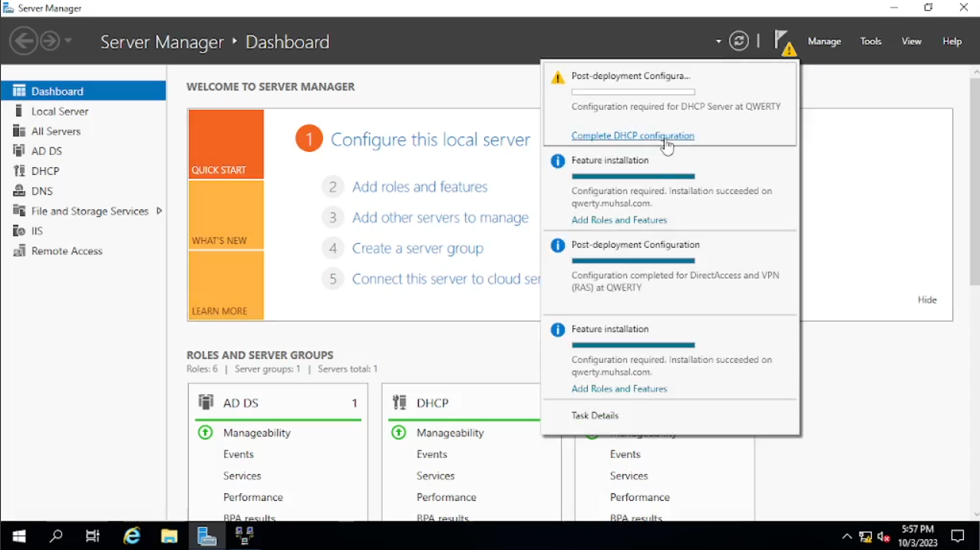980x550 pixels.
Task: Click Complete DHCP configuration link
Action: point(632,136)
